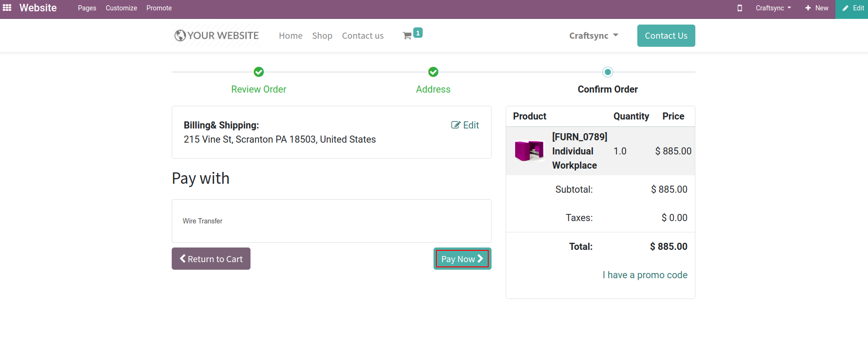868x350 pixels.
Task: Select the Wire Transfer payment option
Action: coord(203,221)
